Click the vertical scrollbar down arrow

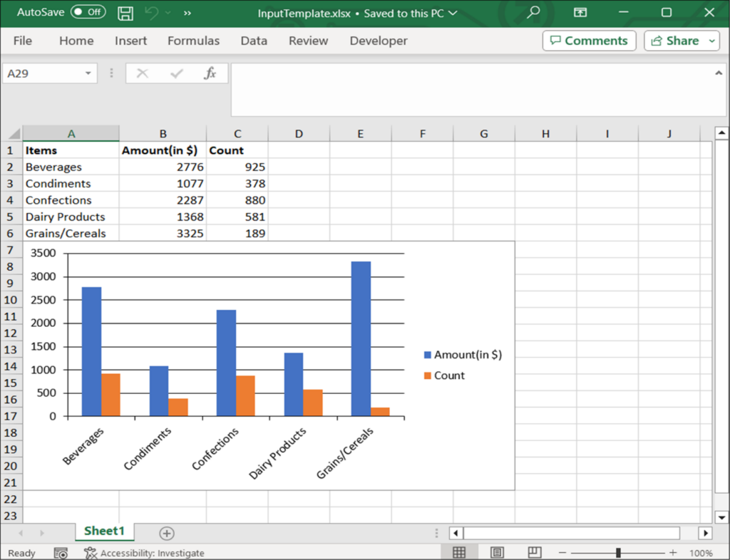coord(721,517)
